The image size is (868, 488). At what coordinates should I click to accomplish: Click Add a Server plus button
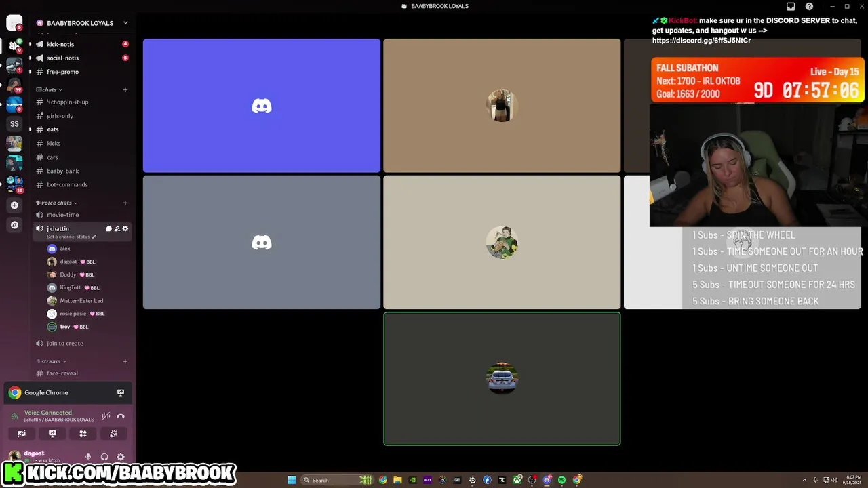click(x=14, y=205)
